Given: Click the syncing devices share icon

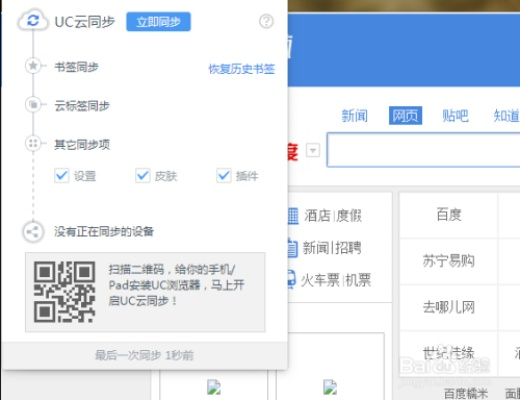Looking at the screenshot, I should 33,231.
